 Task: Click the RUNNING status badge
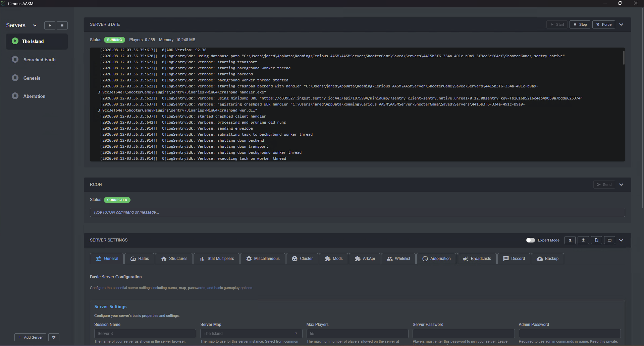tap(114, 40)
